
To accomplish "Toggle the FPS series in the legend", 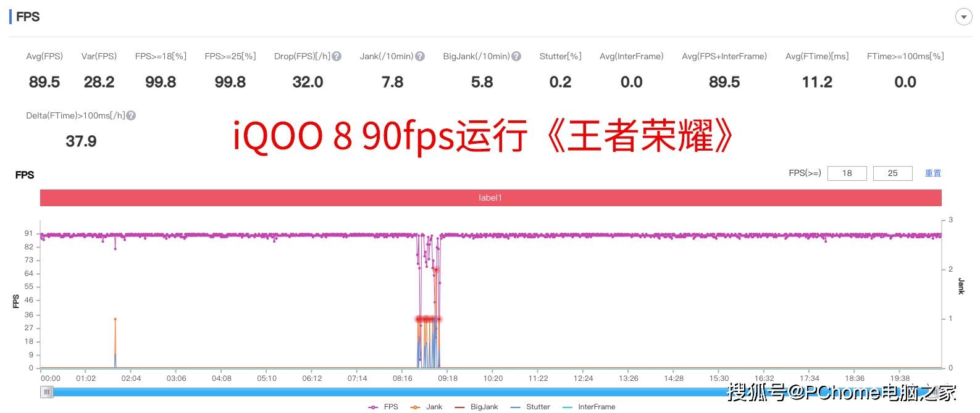I will click(383, 407).
